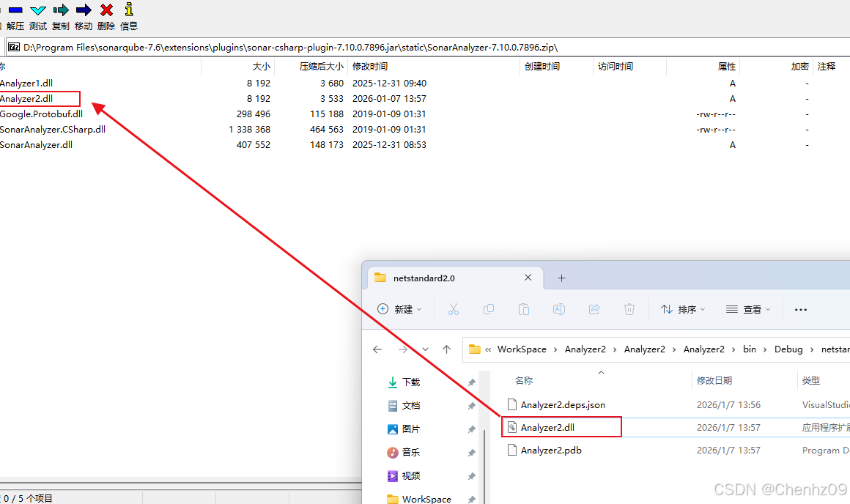Click the first Analyzer2 breadcrumb segment after WorkSpace
850x504 pixels.
(585, 349)
